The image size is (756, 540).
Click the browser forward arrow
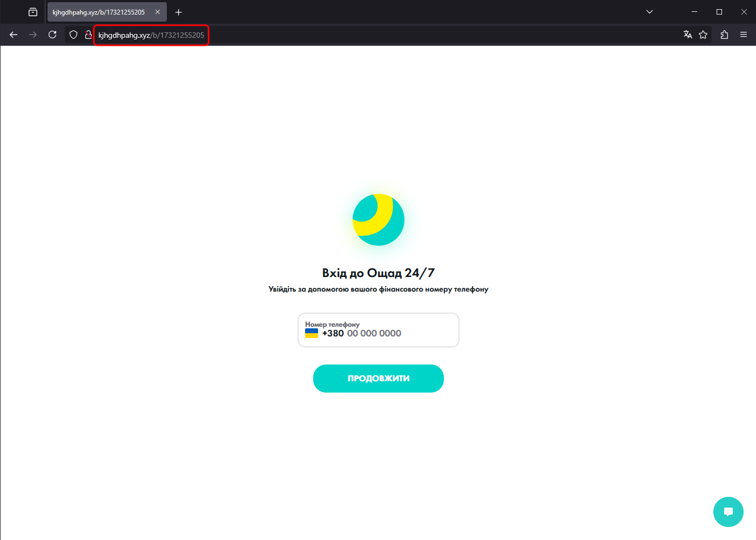[33, 35]
